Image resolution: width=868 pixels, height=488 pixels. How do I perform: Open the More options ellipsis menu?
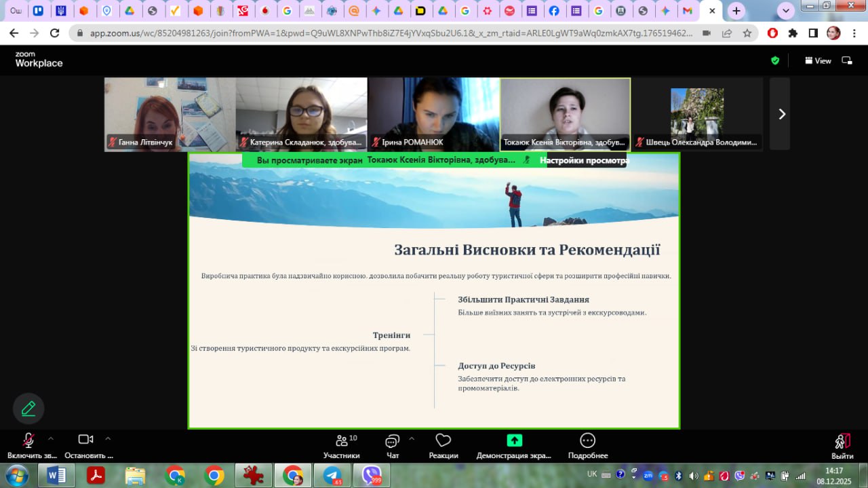(587, 446)
